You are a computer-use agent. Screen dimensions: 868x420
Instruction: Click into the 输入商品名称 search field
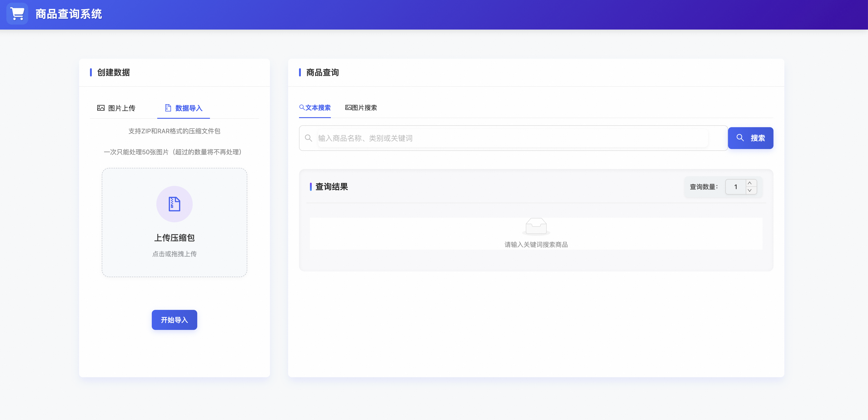click(x=513, y=138)
